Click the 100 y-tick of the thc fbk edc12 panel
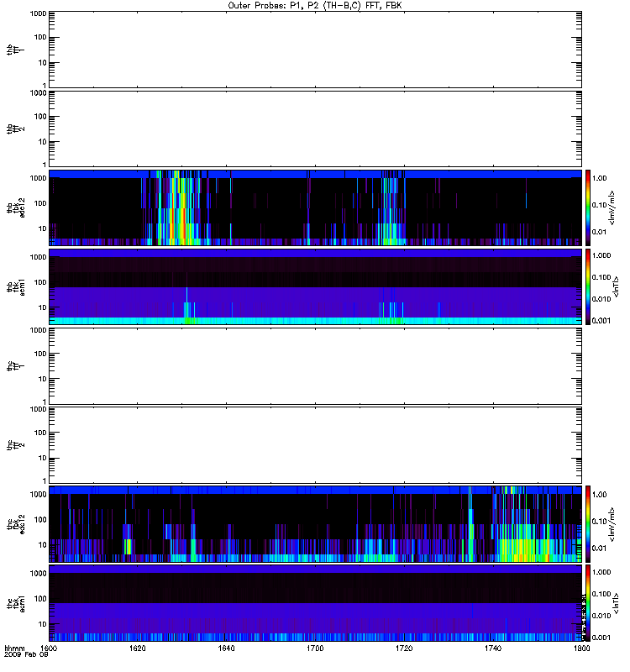This screenshot has height=672, width=630. pyautogui.click(x=40, y=519)
